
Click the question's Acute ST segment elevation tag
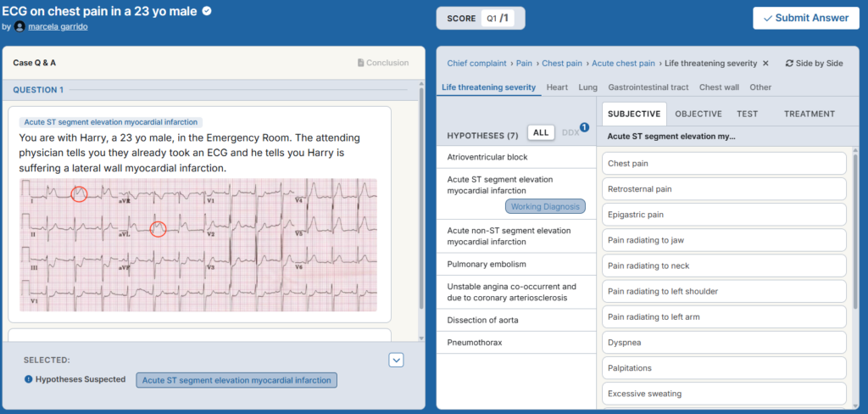coord(111,122)
